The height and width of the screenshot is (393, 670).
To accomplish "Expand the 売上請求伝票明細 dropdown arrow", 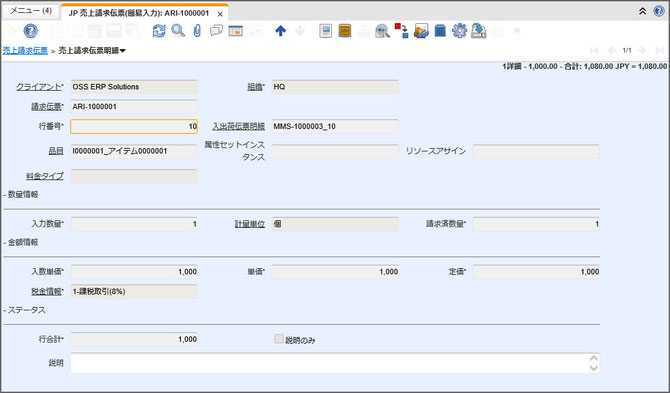I will [123, 51].
